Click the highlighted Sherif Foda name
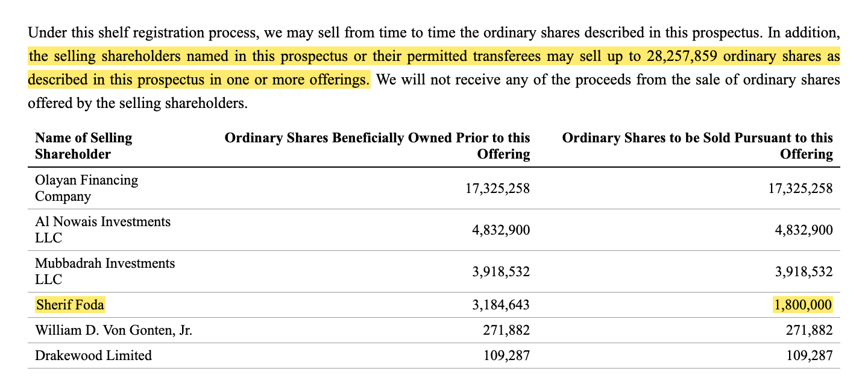This screenshot has height=386, width=868. [x=70, y=305]
